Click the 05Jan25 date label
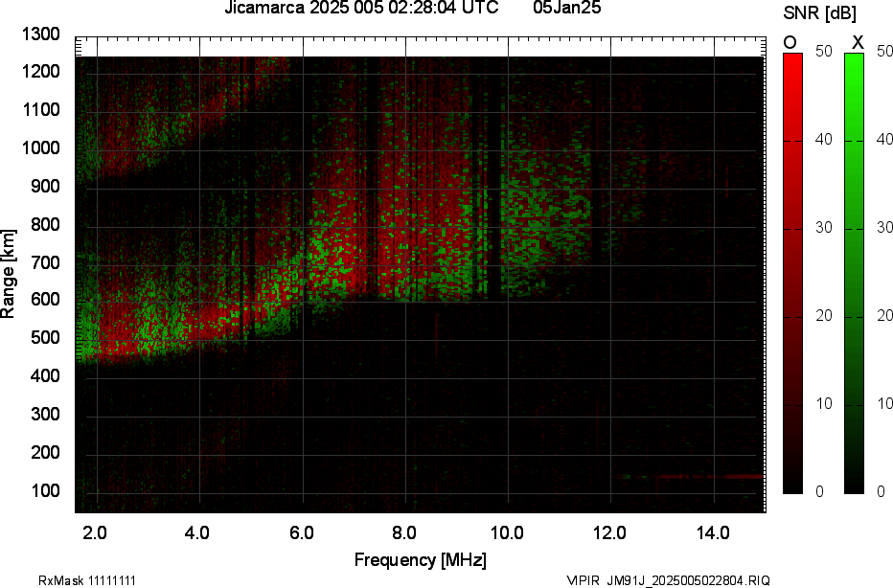This screenshot has width=893, height=588. click(x=566, y=8)
